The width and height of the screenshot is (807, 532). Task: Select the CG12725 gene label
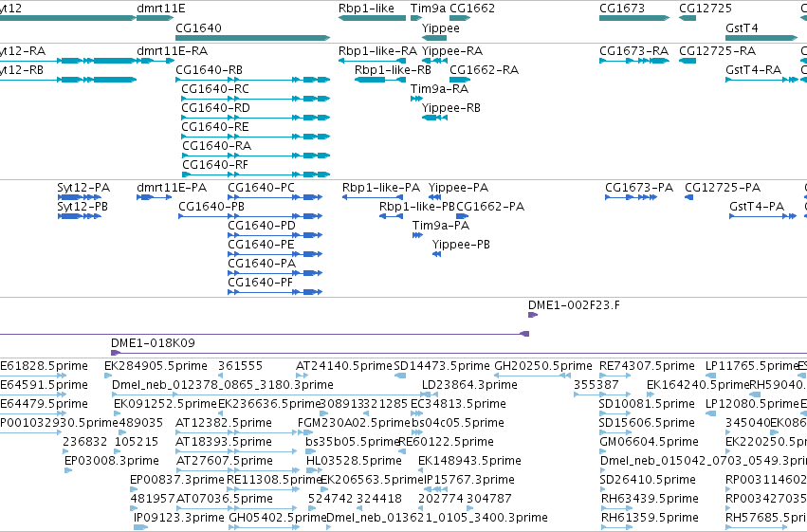706,9
